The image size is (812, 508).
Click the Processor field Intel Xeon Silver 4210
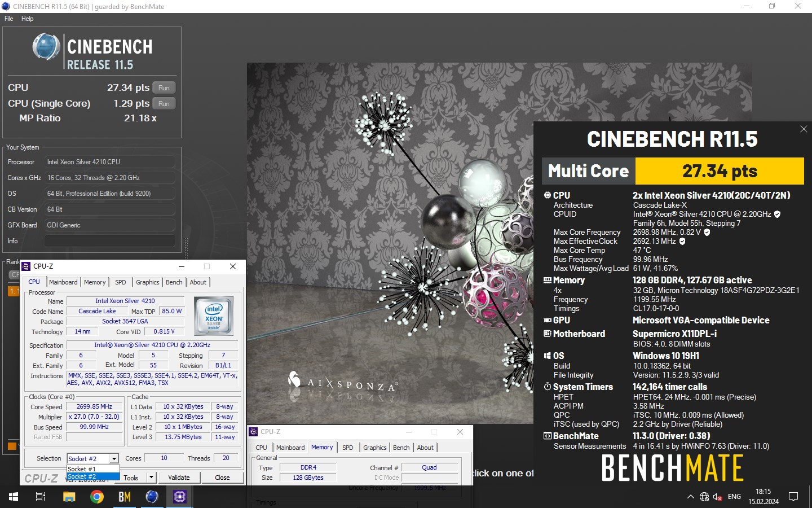(x=109, y=162)
